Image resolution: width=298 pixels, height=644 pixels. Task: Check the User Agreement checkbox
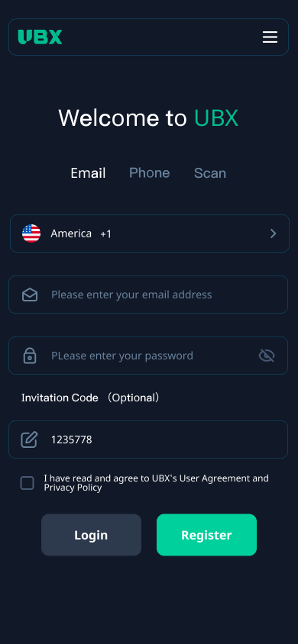28,483
